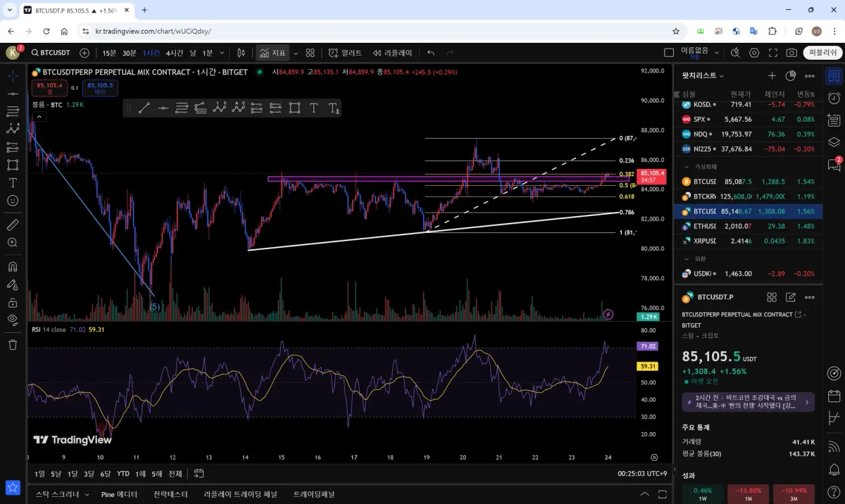Open quick search lightning magnifier
The width and height of the screenshot is (845, 504).
736,53
